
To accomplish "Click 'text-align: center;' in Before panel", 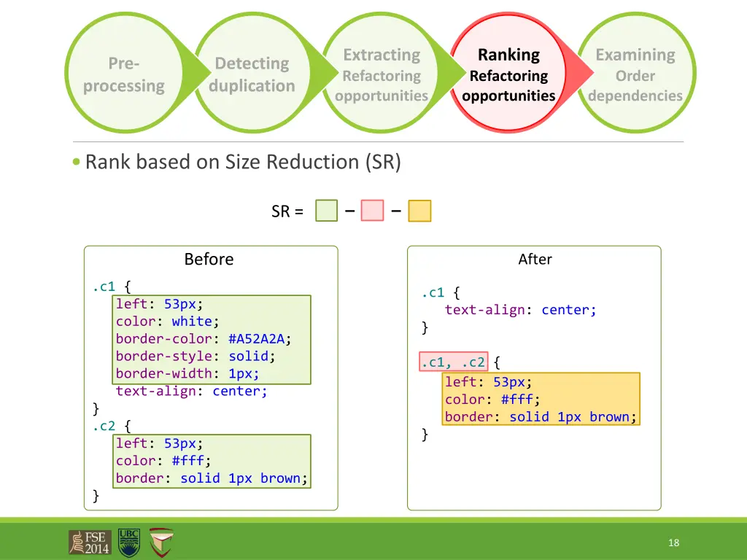I will coord(192,391).
